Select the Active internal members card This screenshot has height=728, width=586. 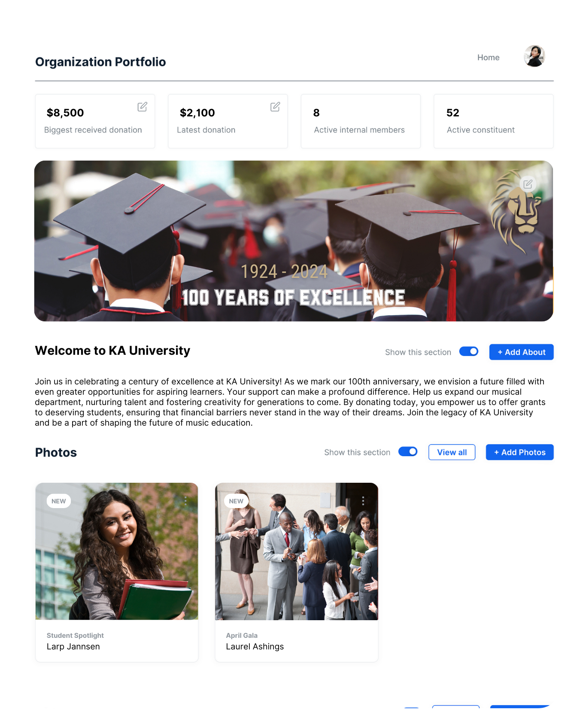(361, 121)
